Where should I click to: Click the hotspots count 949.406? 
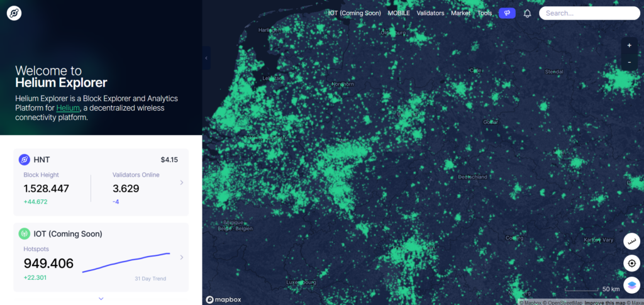[x=48, y=263]
